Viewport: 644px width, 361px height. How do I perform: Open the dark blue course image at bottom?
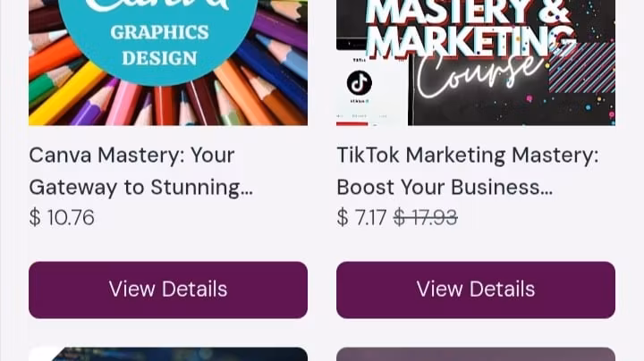168,355
